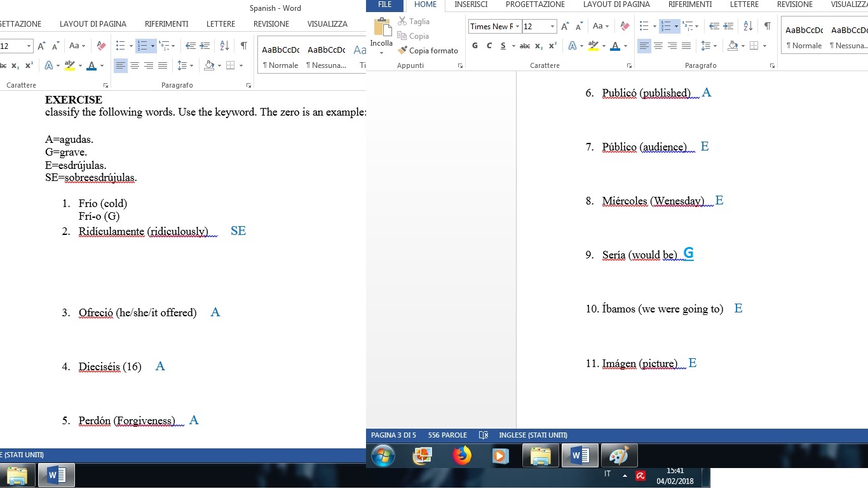Click bullet list icon in front Word window
This screenshot has height=489, width=868.
pyautogui.click(x=644, y=27)
